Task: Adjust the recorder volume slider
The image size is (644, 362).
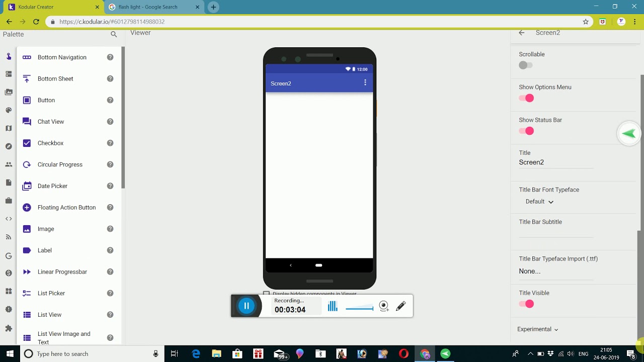Action: (x=359, y=308)
